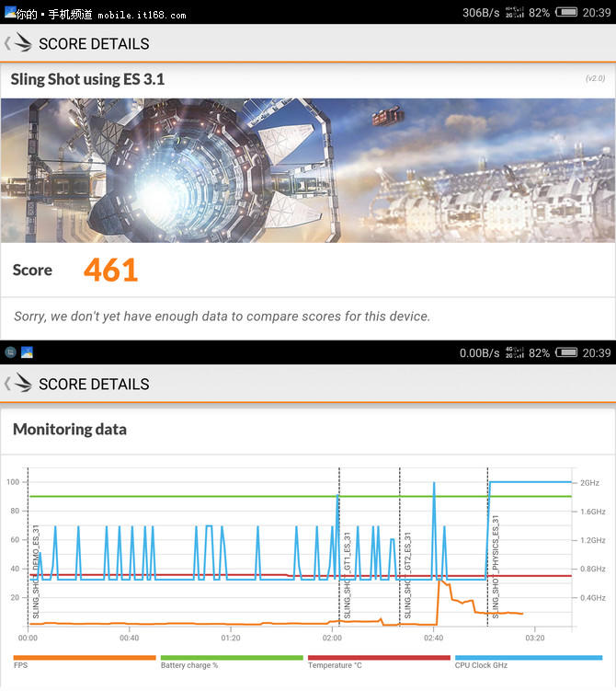Image resolution: width=616 pixels, height=691 pixels.
Task: Open gallery picture notification icon in second status bar
Action: pyautogui.click(x=27, y=352)
